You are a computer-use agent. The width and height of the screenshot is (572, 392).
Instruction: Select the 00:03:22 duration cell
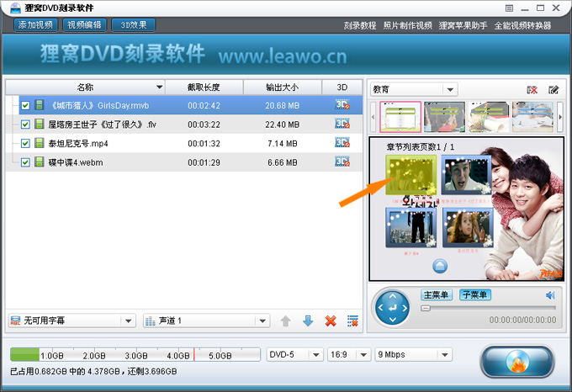(204, 124)
